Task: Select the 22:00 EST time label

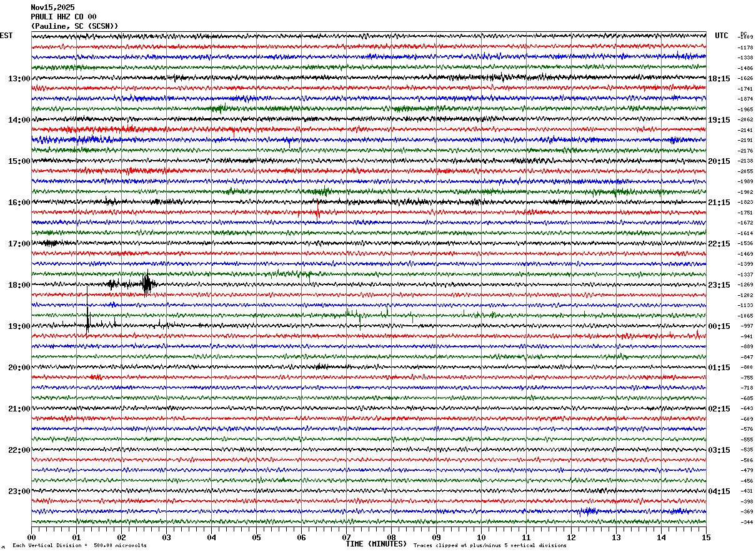Action: pyautogui.click(x=19, y=450)
